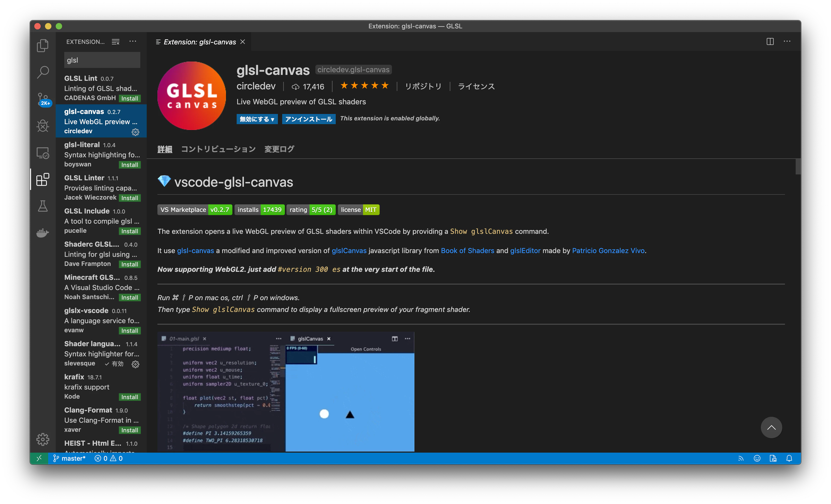Select the Extensions view icon
831x504 pixels.
(43, 180)
